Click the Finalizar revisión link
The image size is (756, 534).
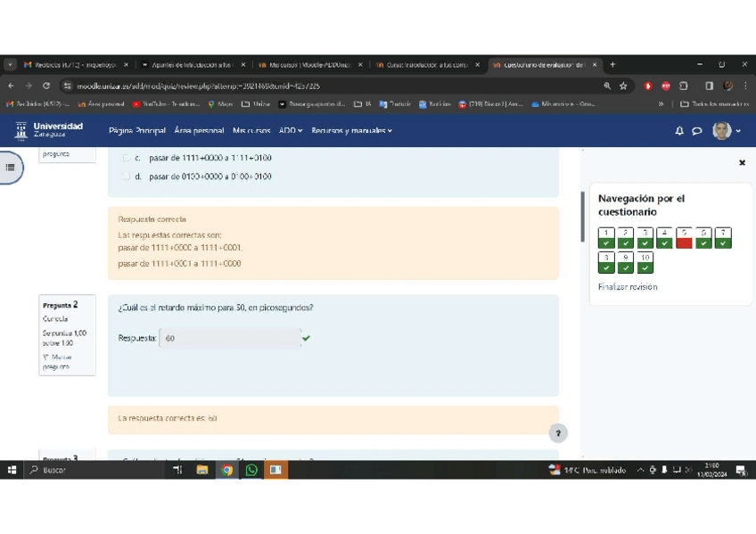(x=628, y=287)
